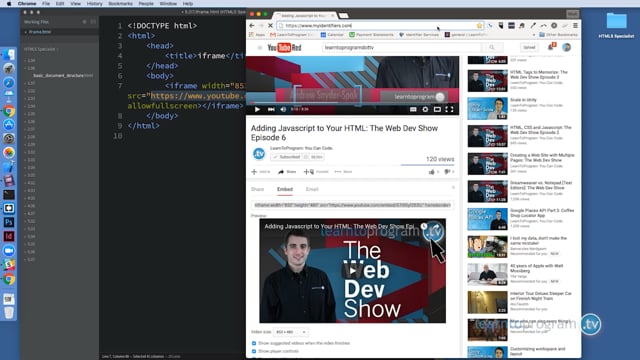Screen dimensions: 640x360
Task: Open HTML5 Specialist desktop folder
Action: pos(616,25)
